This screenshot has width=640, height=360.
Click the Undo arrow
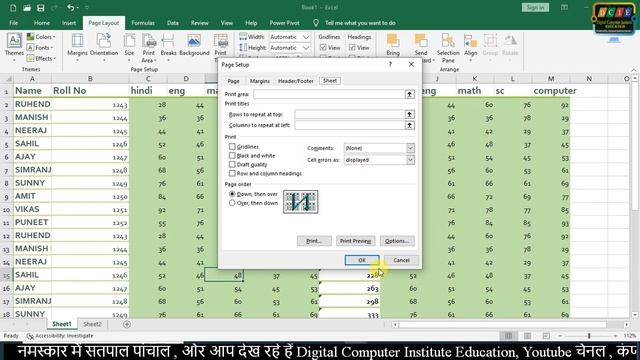click(71, 8)
